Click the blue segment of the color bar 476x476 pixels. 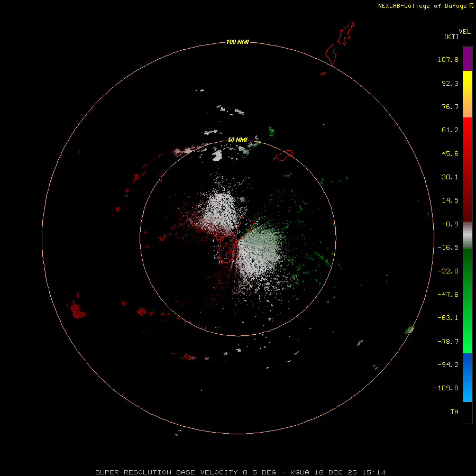point(467,377)
